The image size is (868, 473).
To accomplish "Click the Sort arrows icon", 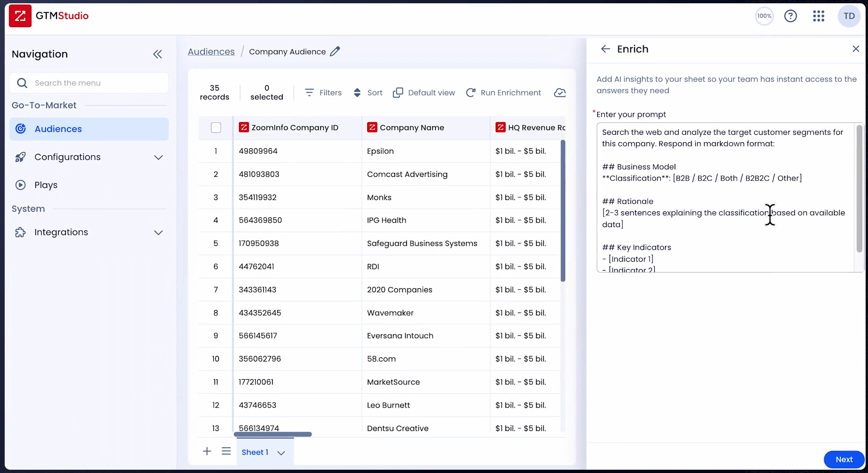I will click(357, 92).
